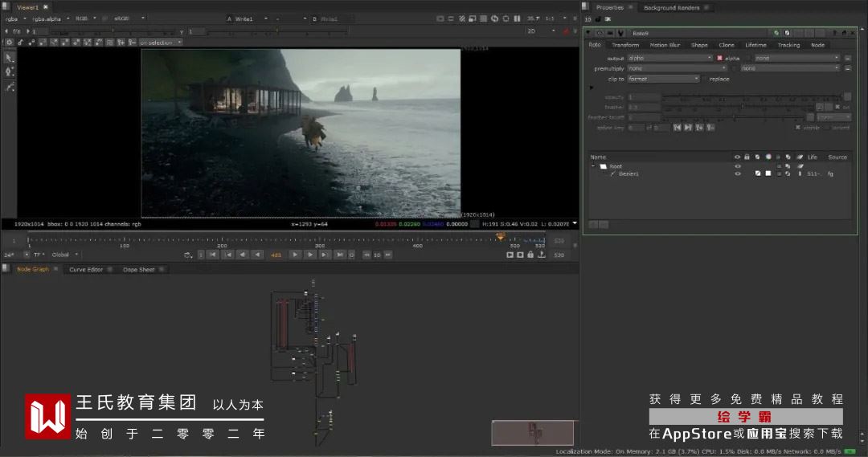
Task: Play backward in the viewer timeline
Action: [257, 255]
